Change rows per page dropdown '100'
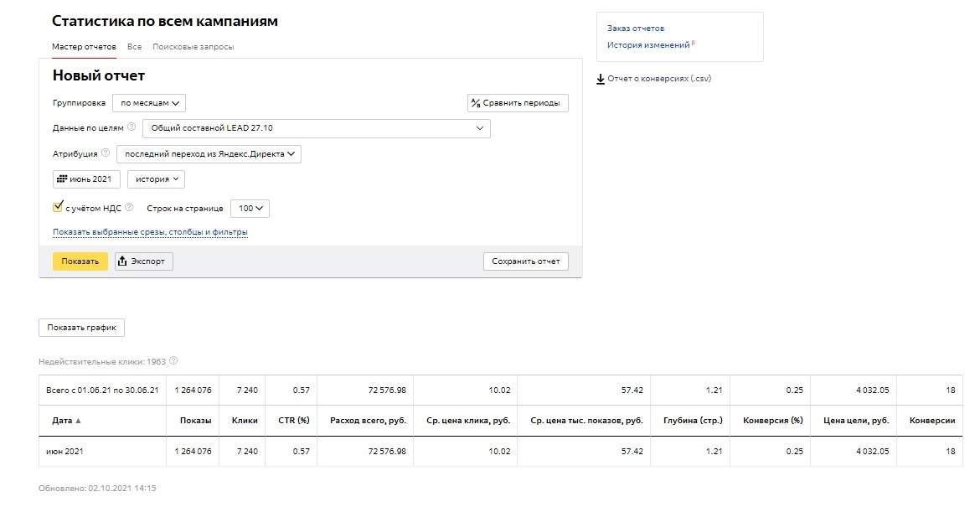 click(250, 208)
